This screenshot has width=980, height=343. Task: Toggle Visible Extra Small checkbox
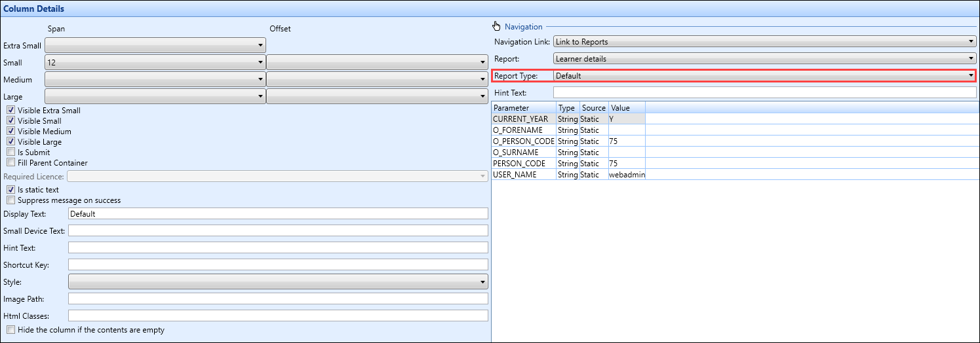click(11, 110)
